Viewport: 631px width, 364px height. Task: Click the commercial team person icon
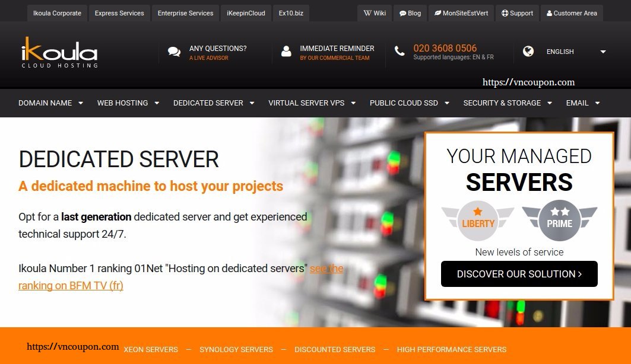pos(287,52)
